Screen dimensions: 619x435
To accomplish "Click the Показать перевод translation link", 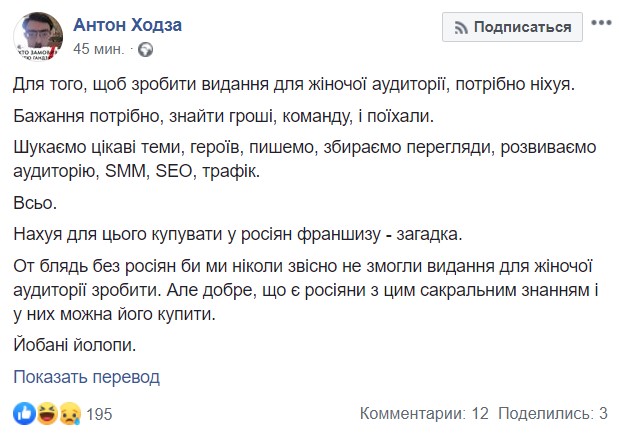I will point(86,377).
